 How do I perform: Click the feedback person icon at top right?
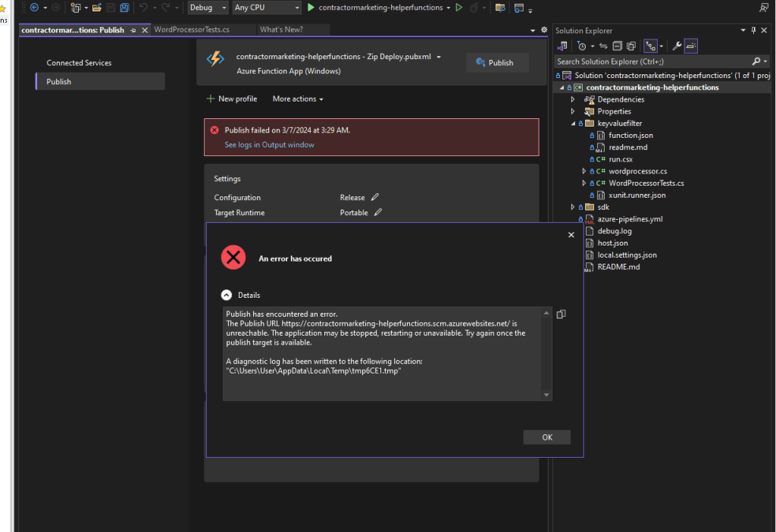click(x=764, y=8)
